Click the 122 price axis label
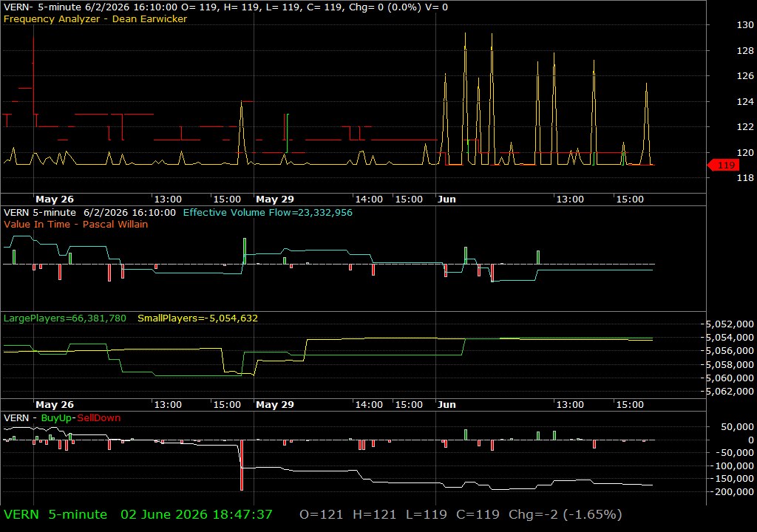Image resolution: width=757 pixels, height=532 pixels. pos(745,127)
